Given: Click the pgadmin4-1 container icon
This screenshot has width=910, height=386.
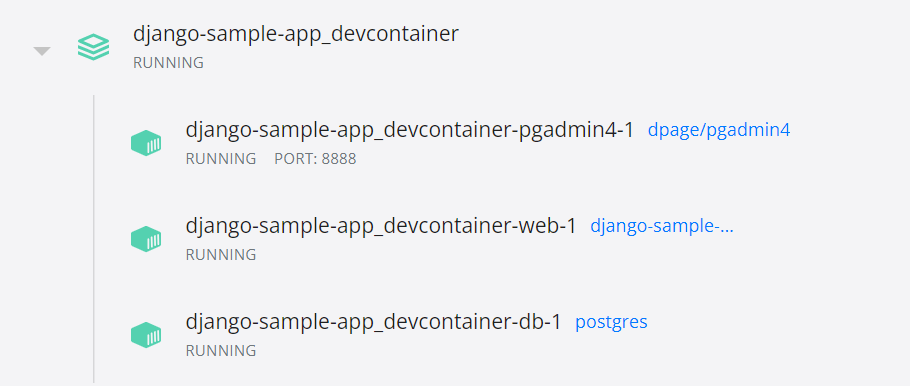Looking at the screenshot, I should point(146,143).
